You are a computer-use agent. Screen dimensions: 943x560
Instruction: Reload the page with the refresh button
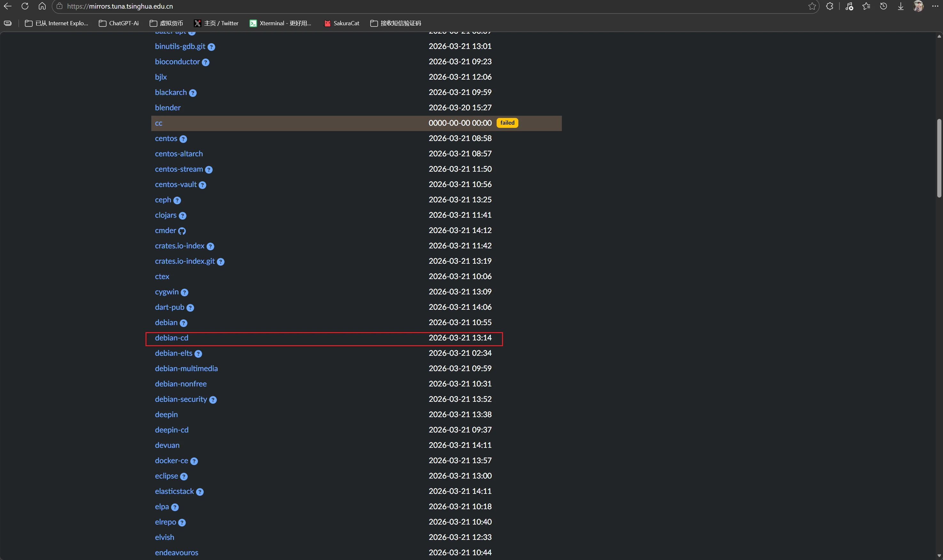click(x=25, y=6)
